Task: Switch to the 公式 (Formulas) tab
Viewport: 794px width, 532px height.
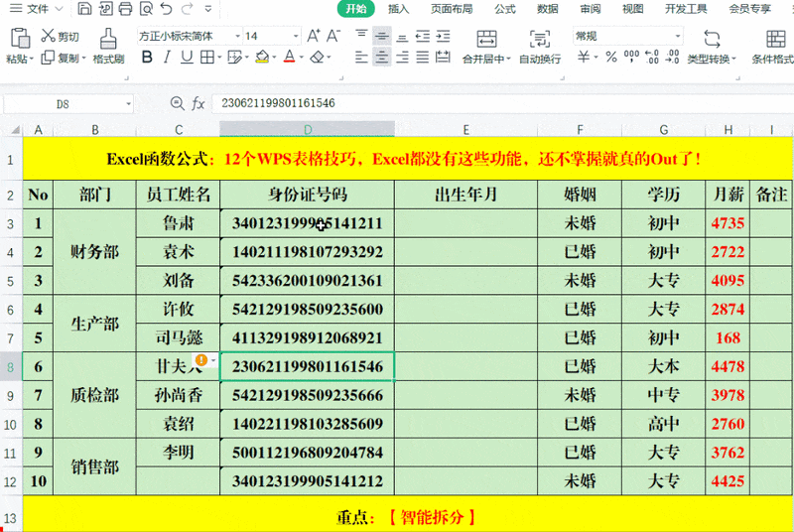Action: pos(504,9)
